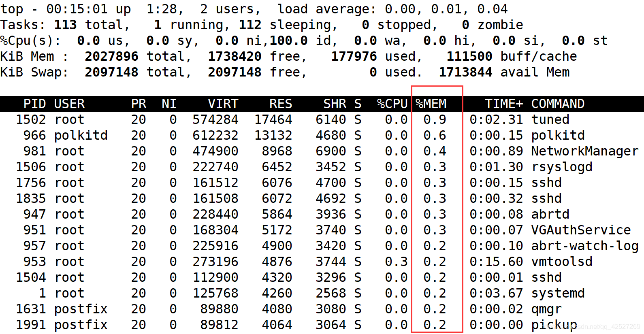Click PID 953 in process list

(x=34, y=262)
